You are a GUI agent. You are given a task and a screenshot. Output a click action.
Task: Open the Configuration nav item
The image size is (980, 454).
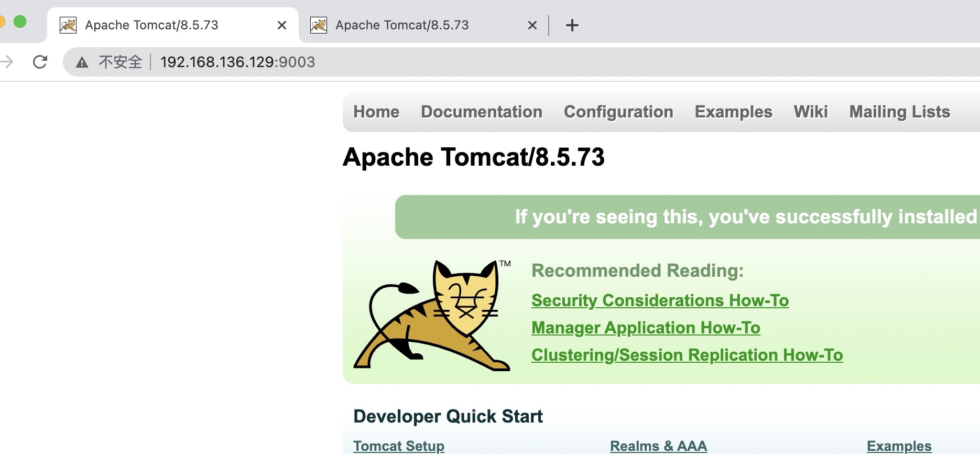click(x=618, y=112)
